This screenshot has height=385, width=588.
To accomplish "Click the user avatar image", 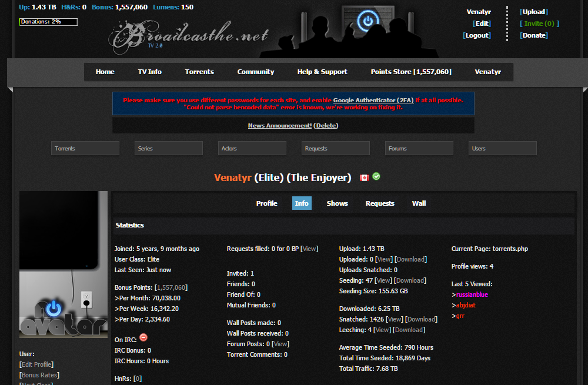I will click(64, 265).
